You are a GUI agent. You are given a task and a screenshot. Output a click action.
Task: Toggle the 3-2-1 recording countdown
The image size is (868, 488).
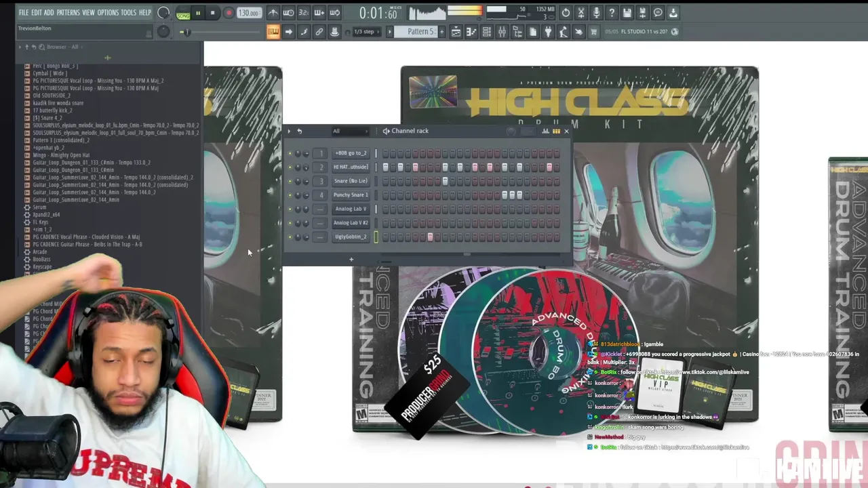(304, 13)
